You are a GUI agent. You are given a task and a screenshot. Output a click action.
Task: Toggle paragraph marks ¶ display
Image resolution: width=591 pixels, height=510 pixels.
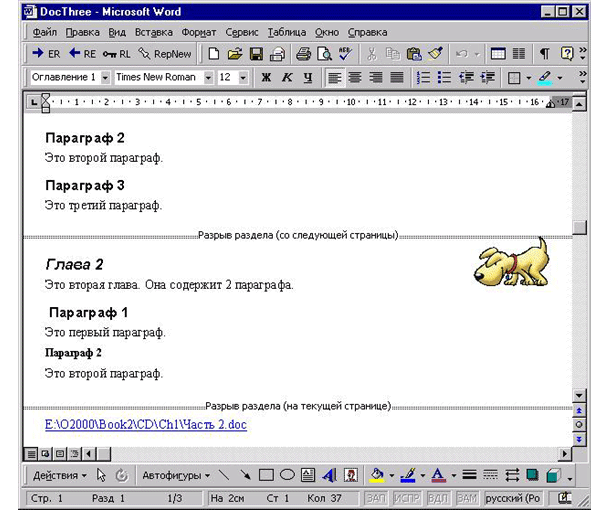(x=545, y=54)
